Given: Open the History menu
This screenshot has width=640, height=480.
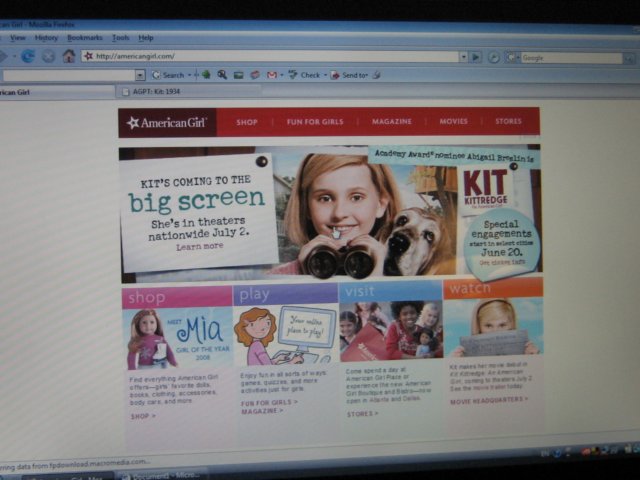Looking at the screenshot, I should (x=46, y=38).
